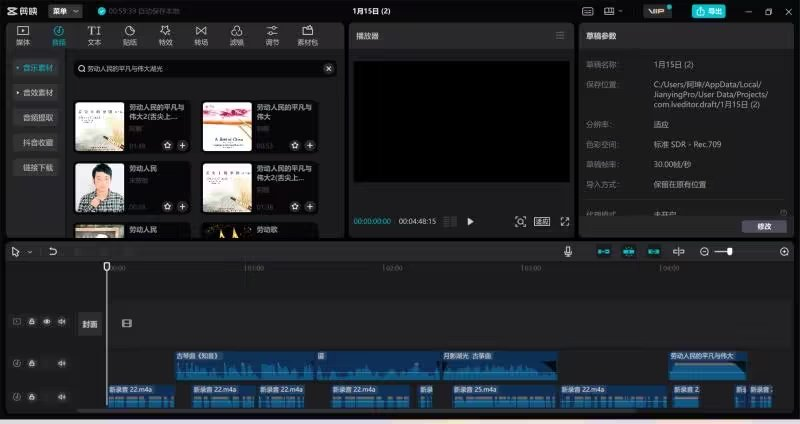Favorite the first 劳动人民的平凡与伟大2 song

167,146
